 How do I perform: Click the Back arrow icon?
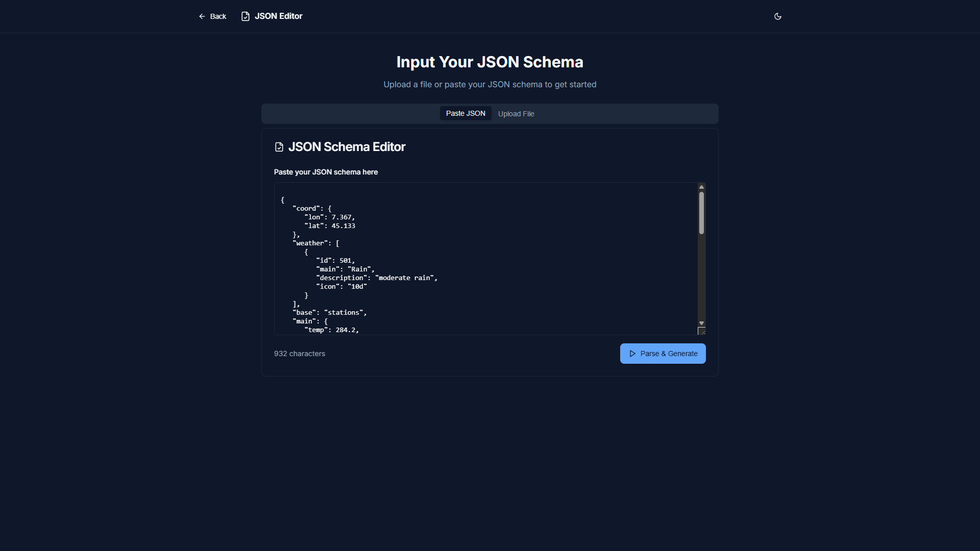click(202, 16)
